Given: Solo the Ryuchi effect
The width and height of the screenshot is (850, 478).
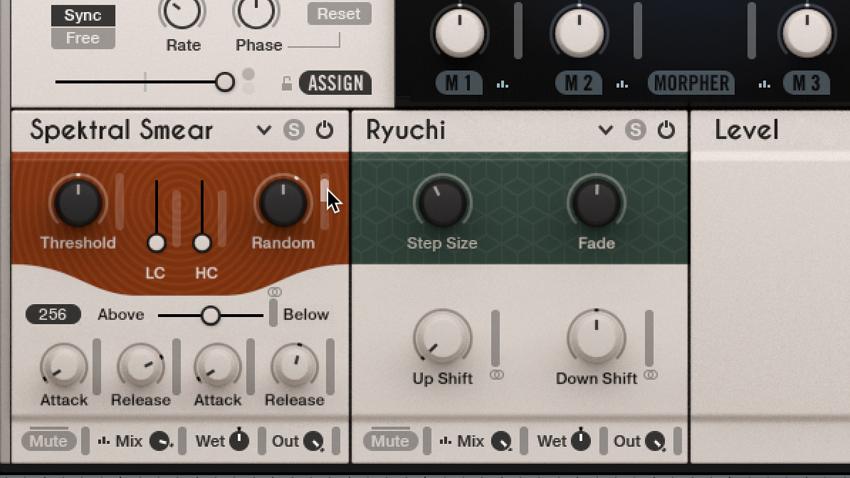Looking at the screenshot, I should point(635,130).
